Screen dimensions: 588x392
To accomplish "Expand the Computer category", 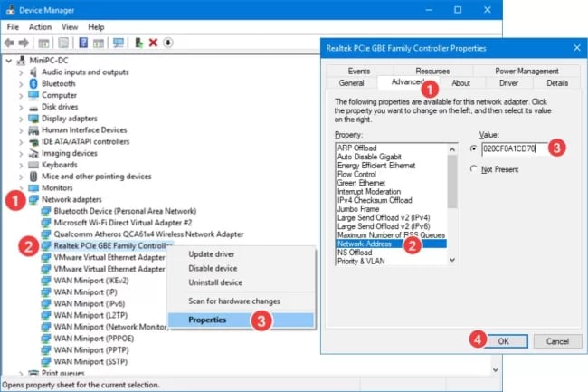I will point(21,95).
